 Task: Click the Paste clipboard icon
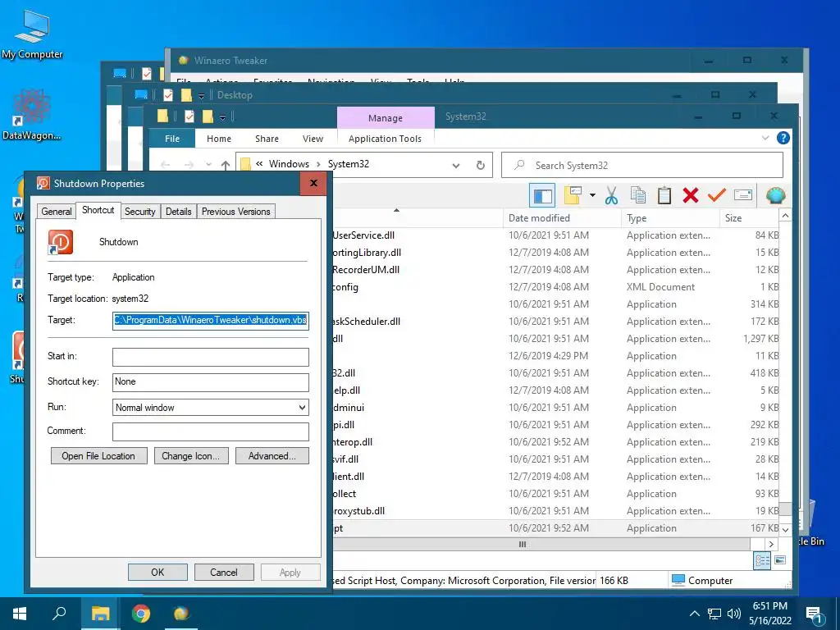664,195
